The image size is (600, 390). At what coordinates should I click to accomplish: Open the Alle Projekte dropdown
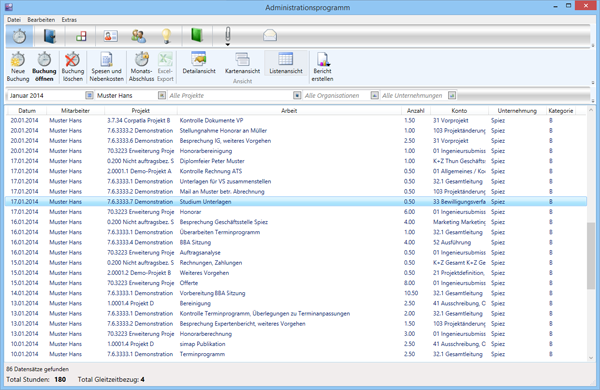pyautogui.click(x=297, y=95)
